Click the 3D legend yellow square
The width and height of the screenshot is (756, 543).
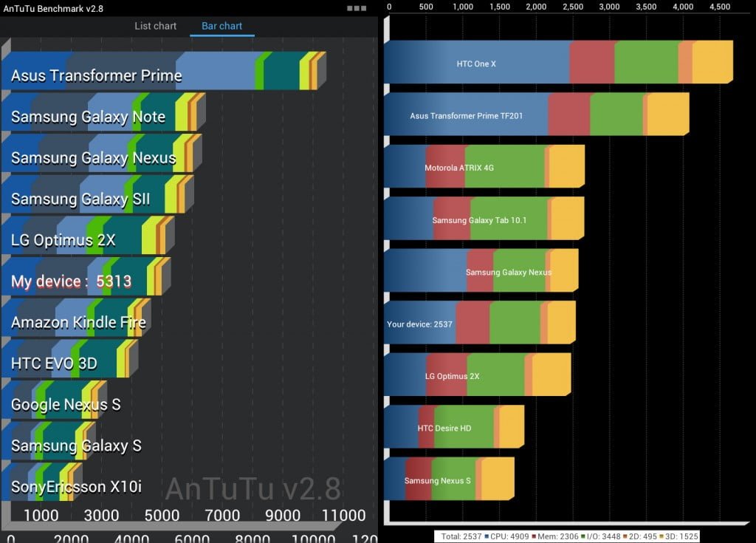coord(663,537)
